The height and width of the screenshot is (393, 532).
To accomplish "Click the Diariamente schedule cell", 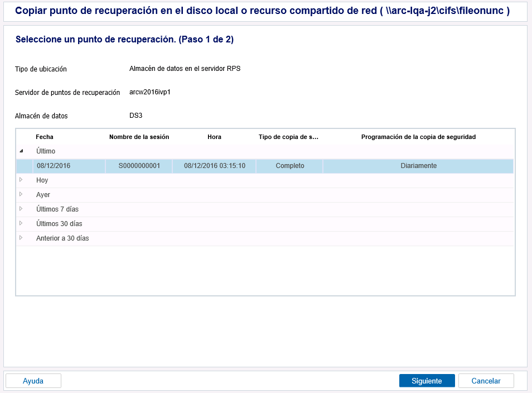I will click(x=418, y=166).
